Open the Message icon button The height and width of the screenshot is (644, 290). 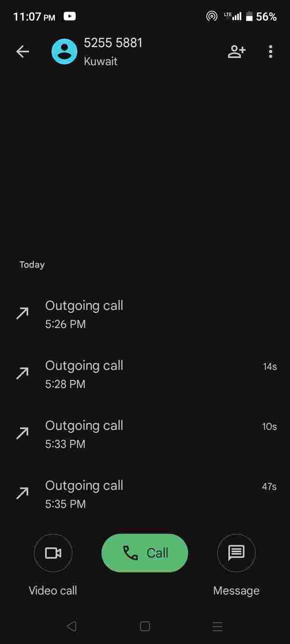(236, 553)
